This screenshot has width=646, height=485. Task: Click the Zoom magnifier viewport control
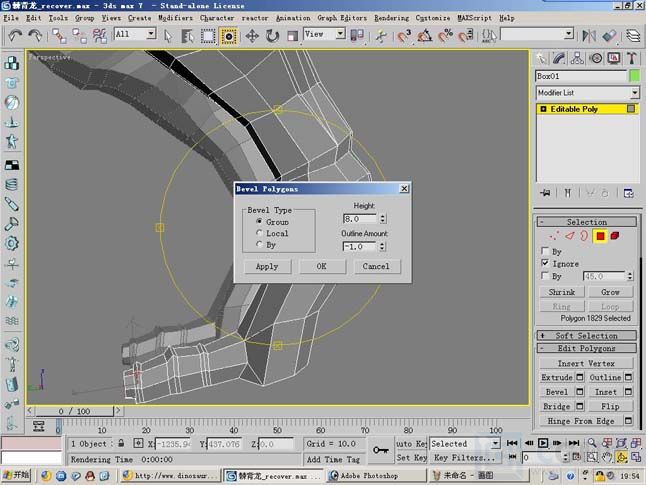[x=592, y=443]
